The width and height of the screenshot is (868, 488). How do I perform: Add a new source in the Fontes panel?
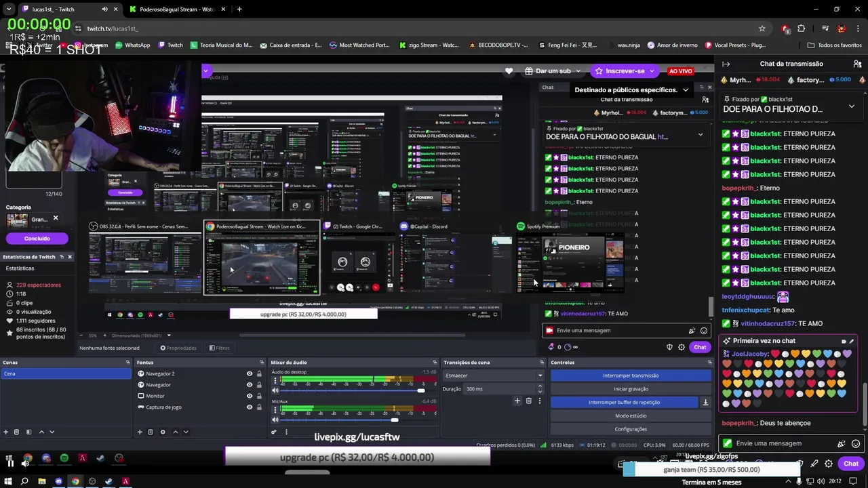pos(140,432)
